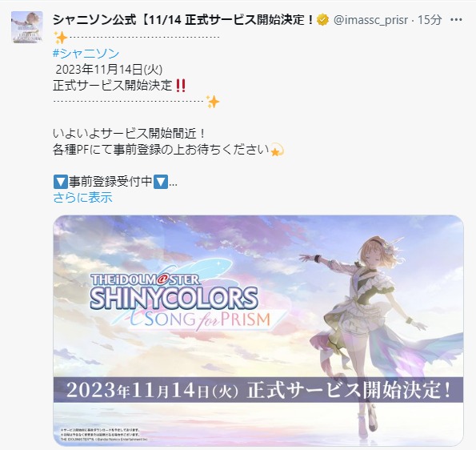This screenshot has width=476, height=450.
Task: Click the シャニソン公式 account display name
Action: pyautogui.click(x=183, y=20)
